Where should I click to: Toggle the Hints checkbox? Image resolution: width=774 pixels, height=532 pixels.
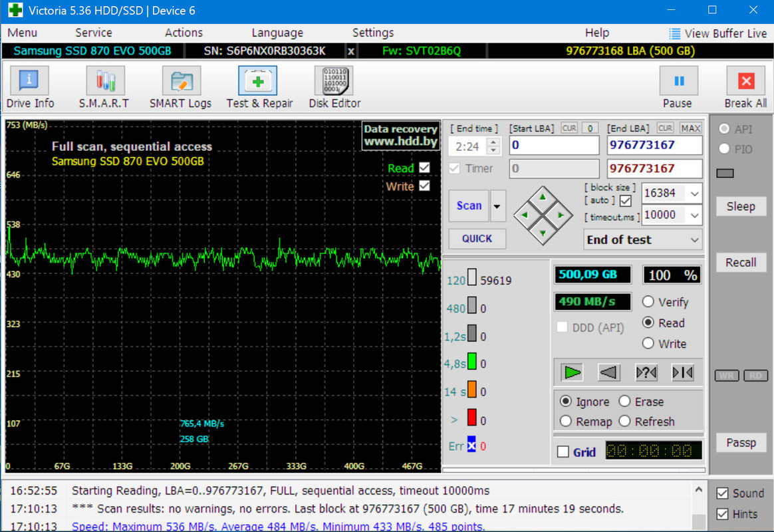click(722, 514)
